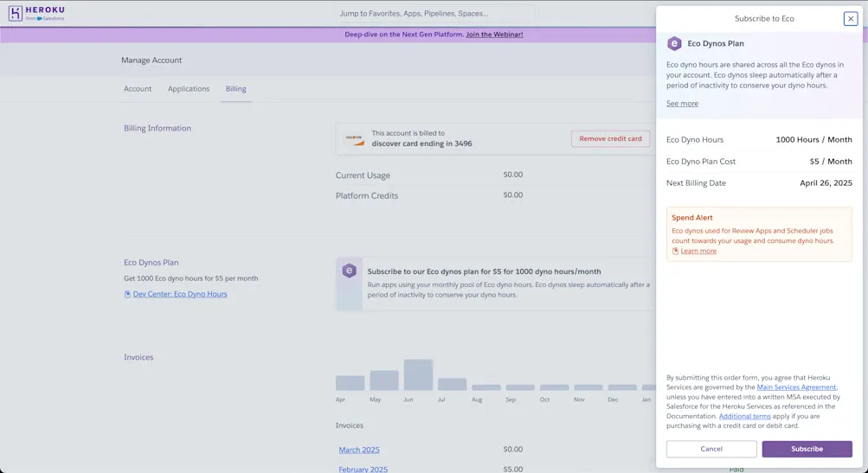Expand See more in Eco Dynos Plan

tap(682, 104)
